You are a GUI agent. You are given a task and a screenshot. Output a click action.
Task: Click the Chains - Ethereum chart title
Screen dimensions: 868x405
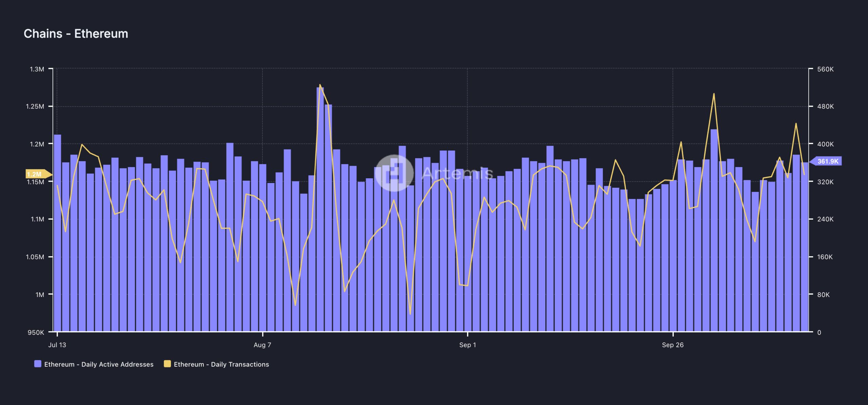(x=76, y=34)
